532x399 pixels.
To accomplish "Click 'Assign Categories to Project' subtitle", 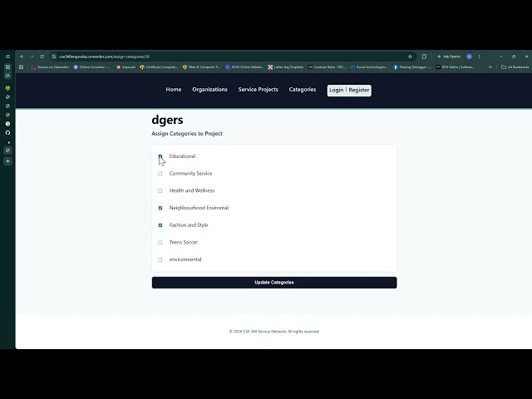I will click(187, 134).
